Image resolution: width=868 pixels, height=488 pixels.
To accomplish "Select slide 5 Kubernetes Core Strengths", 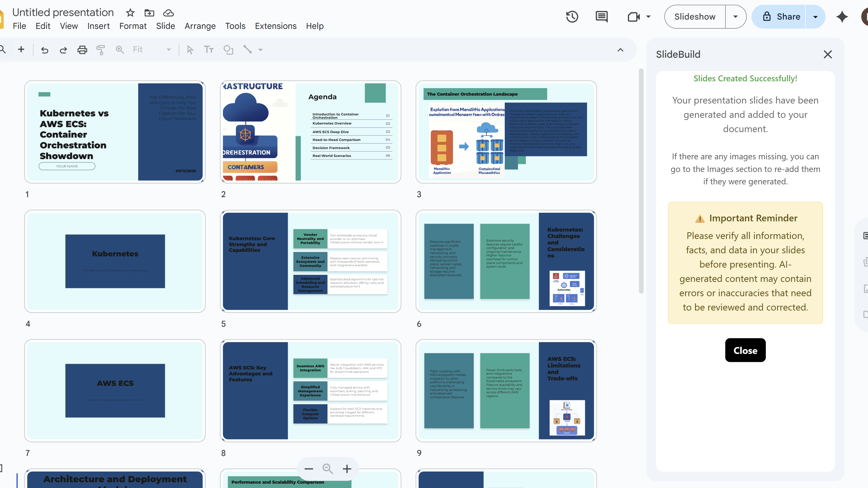I will point(310,261).
